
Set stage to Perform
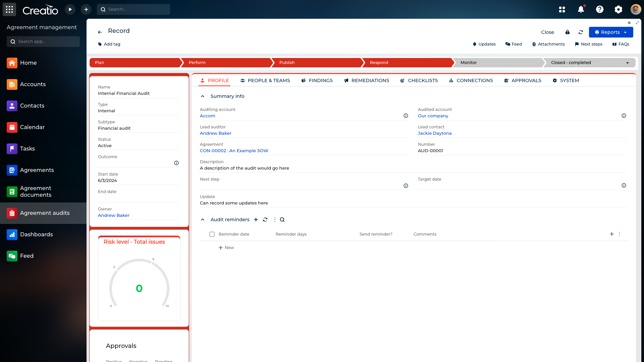coord(226,63)
